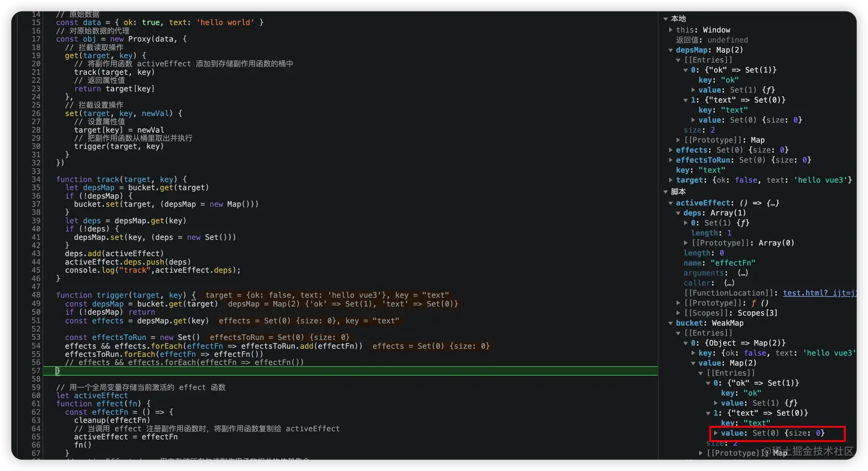Expand effectsToRun: Set(0) entry
The width and height of the screenshot is (868, 471).
671,160
